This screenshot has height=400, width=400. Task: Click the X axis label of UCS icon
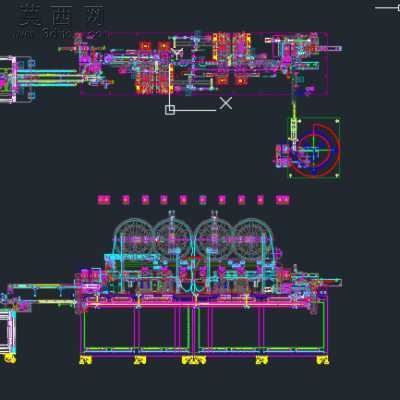click(x=226, y=104)
